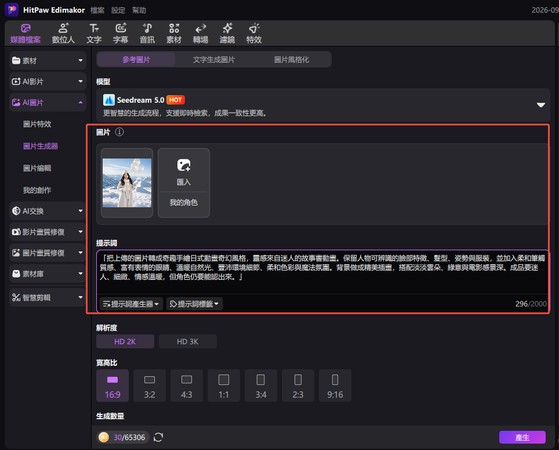Click the 296/2000 character counter

[x=530, y=304]
